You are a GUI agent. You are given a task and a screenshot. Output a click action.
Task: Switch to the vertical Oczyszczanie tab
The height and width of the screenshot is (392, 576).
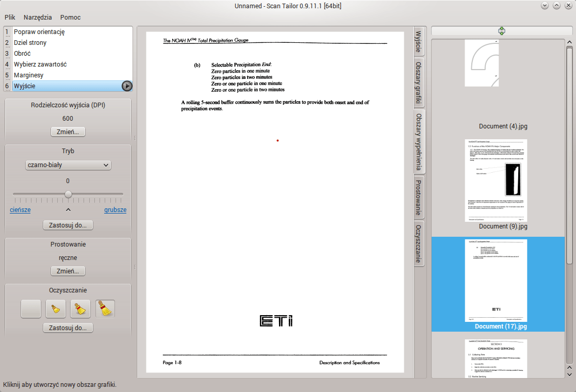coord(419,243)
